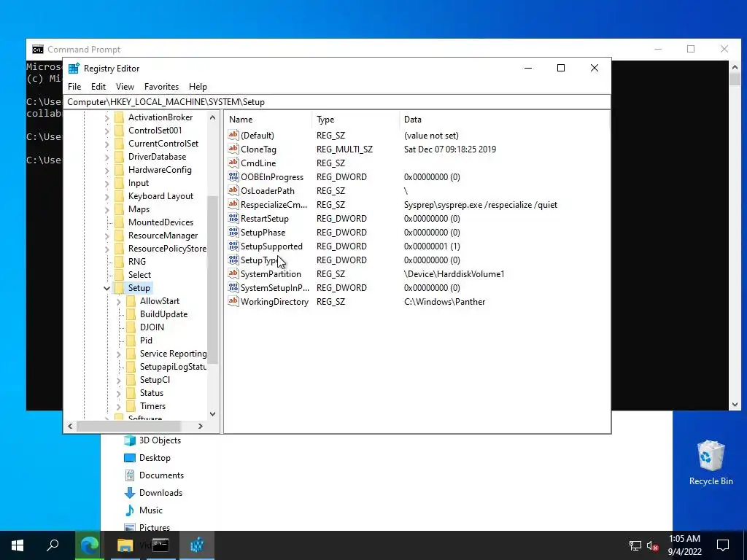Open the Edit menu

(98, 87)
